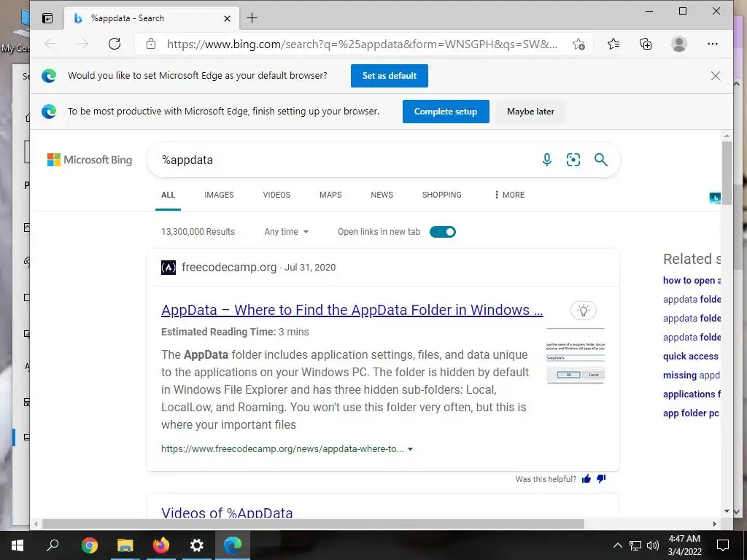Click the Set as default button
Viewport: 747px width, 560px height.
pos(390,76)
